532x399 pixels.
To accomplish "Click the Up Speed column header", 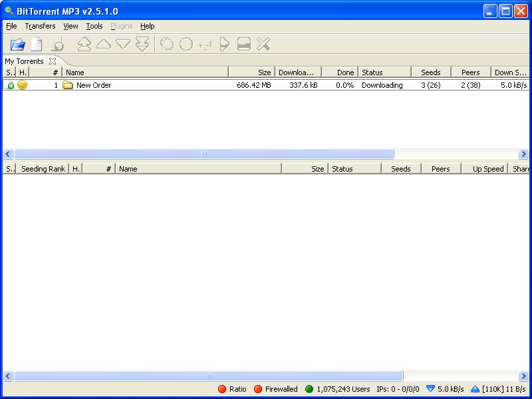I will [484, 169].
